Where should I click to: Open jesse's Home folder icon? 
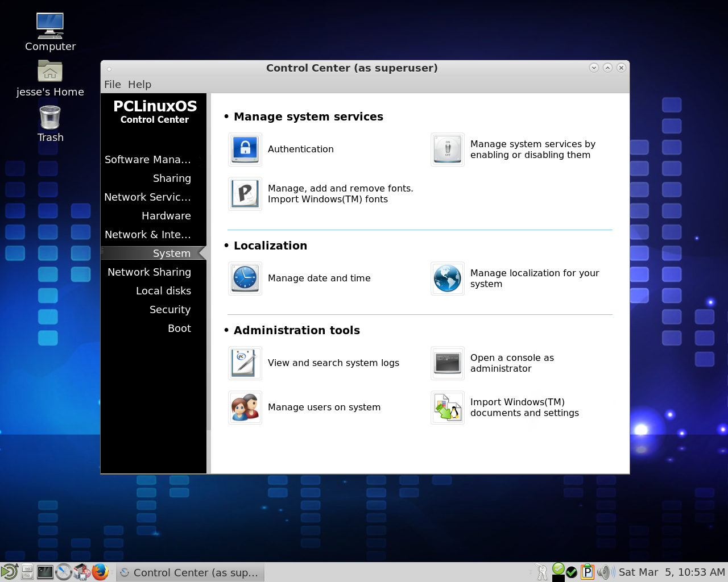coord(50,72)
